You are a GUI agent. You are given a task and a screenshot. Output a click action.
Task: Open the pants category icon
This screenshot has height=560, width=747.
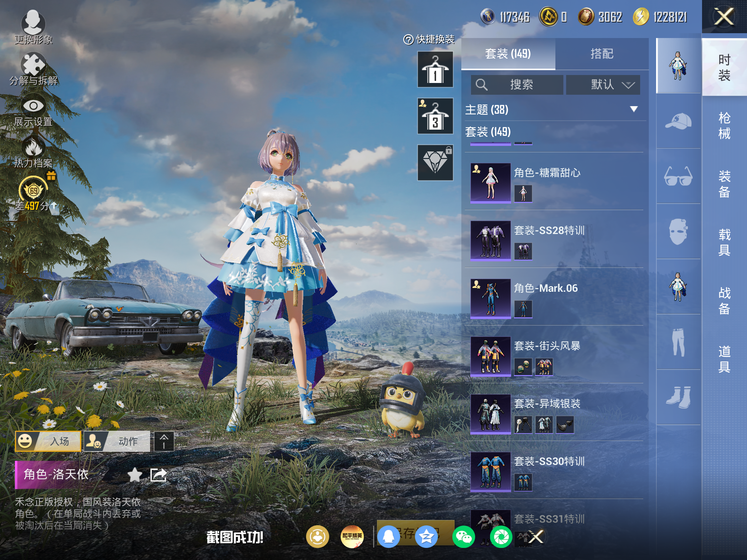coord(678,342)
